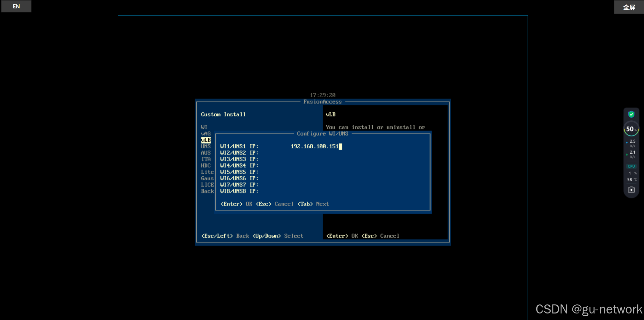Screen dimensions: 644x320
Task: Click the 'You can install or uninstall' description
Action: point(375,127)
